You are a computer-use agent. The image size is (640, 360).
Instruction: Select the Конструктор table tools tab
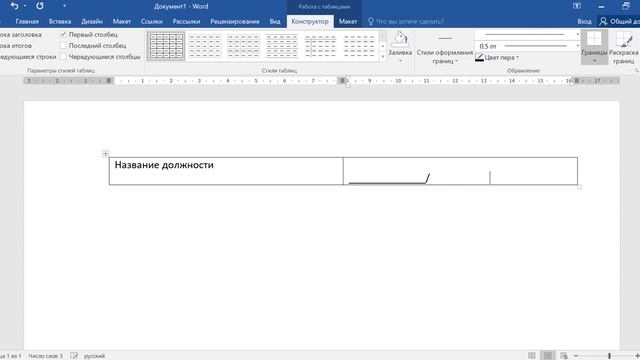coord(310,21)
